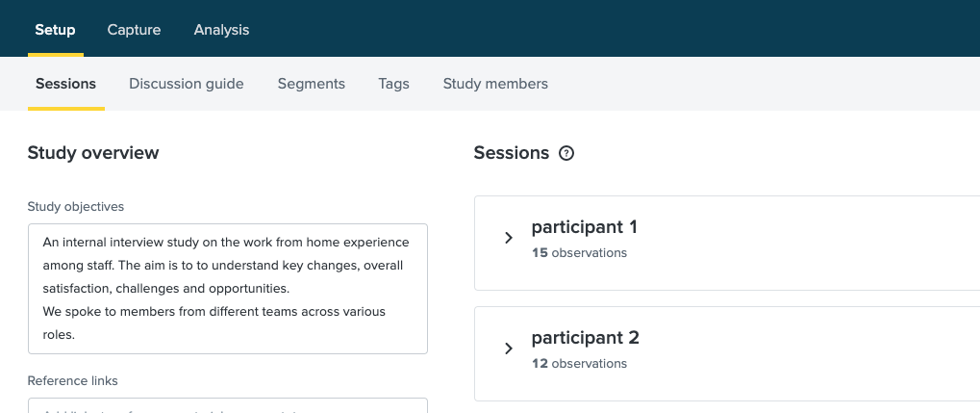Click the Sessions section heading text

pos(512,153)
